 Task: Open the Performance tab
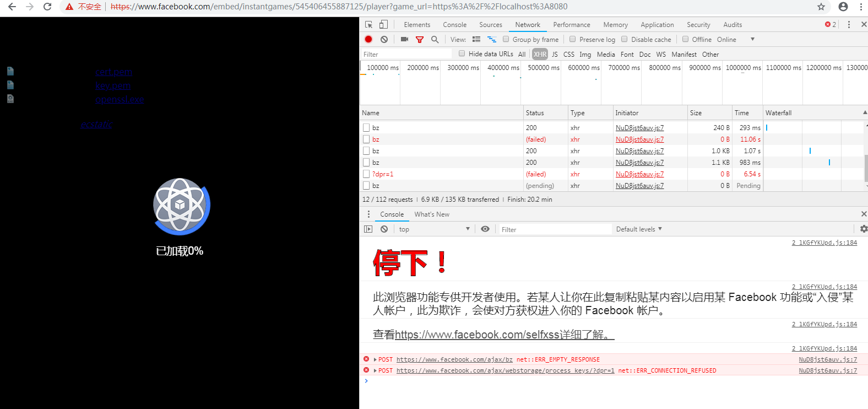[572, 24]
